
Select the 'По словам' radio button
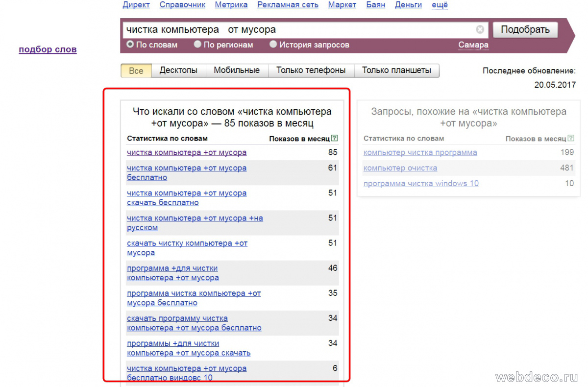(x=130, y=45)
